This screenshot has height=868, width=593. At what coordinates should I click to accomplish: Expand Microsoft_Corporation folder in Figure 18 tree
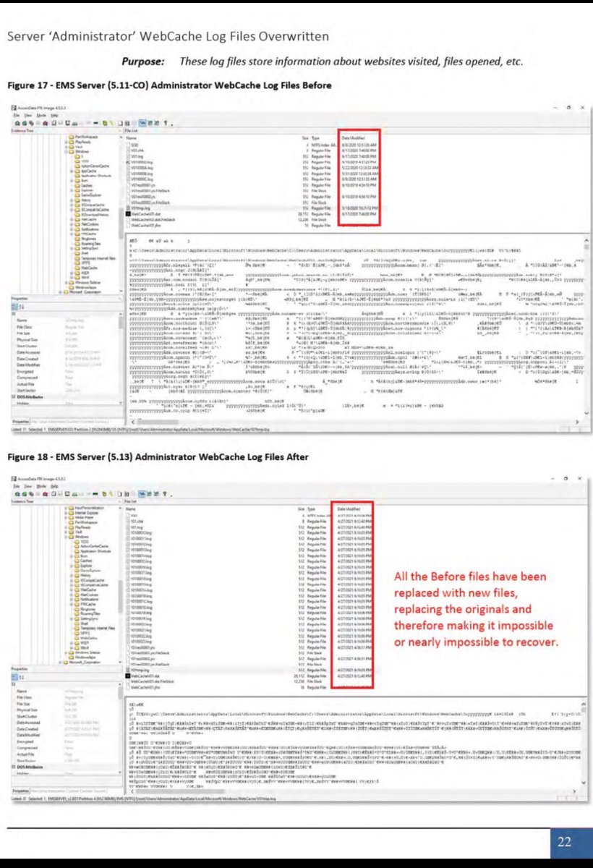point(60,662)
